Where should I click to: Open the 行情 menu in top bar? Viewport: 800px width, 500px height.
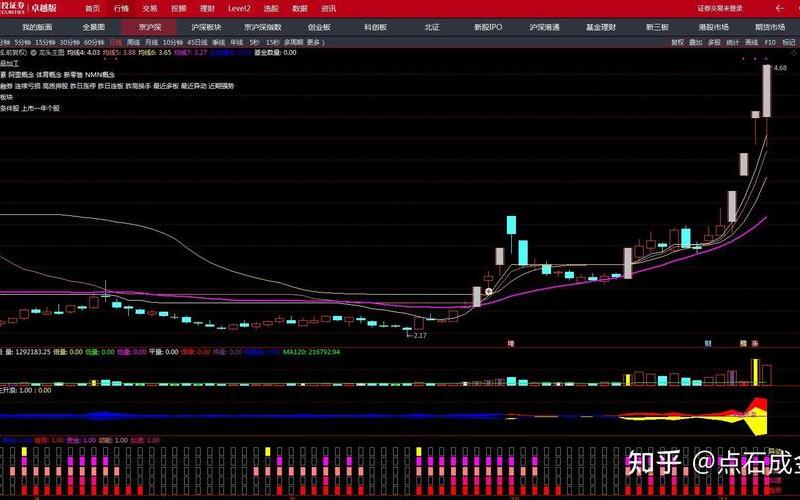point(121,8)
